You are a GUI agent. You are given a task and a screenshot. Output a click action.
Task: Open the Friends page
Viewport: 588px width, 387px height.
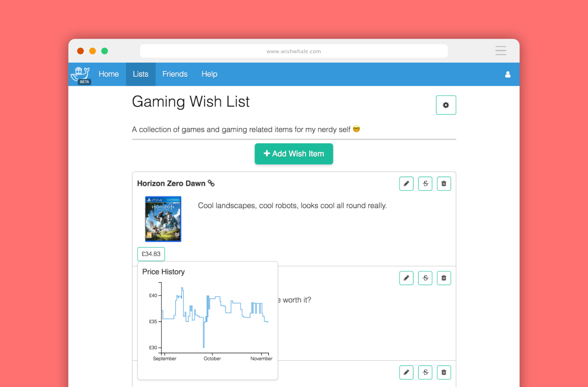tap(175, 74)
